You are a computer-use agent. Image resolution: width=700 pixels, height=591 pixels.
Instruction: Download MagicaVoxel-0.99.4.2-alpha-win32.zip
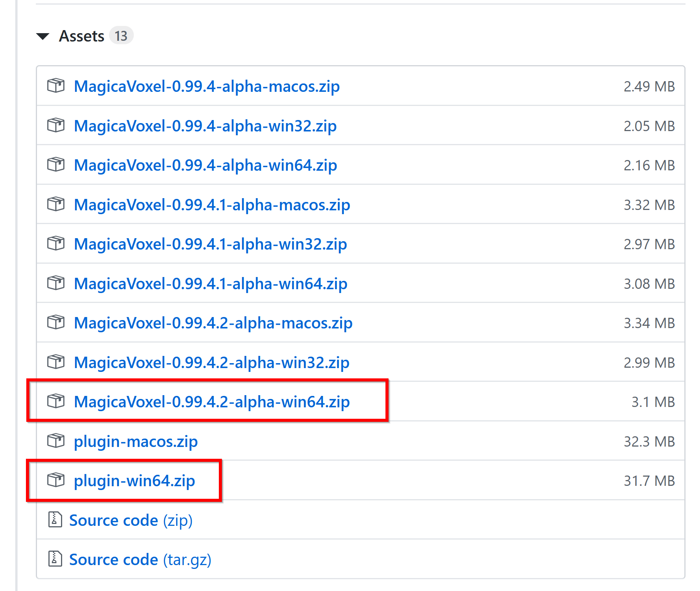tap(212, 363)
